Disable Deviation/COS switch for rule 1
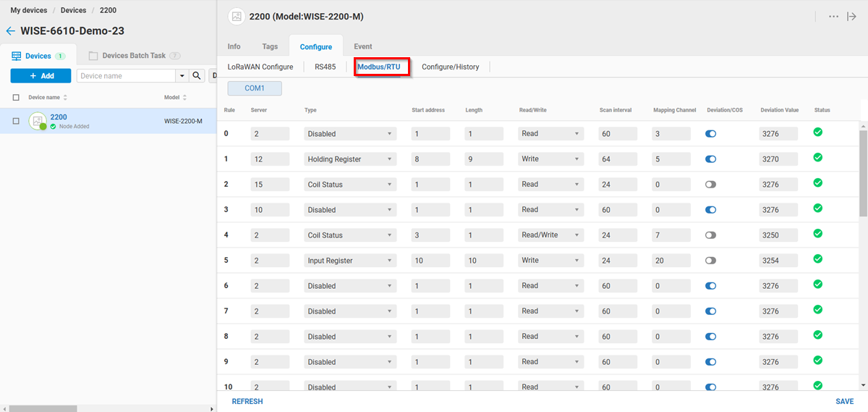 click(710, 159)
